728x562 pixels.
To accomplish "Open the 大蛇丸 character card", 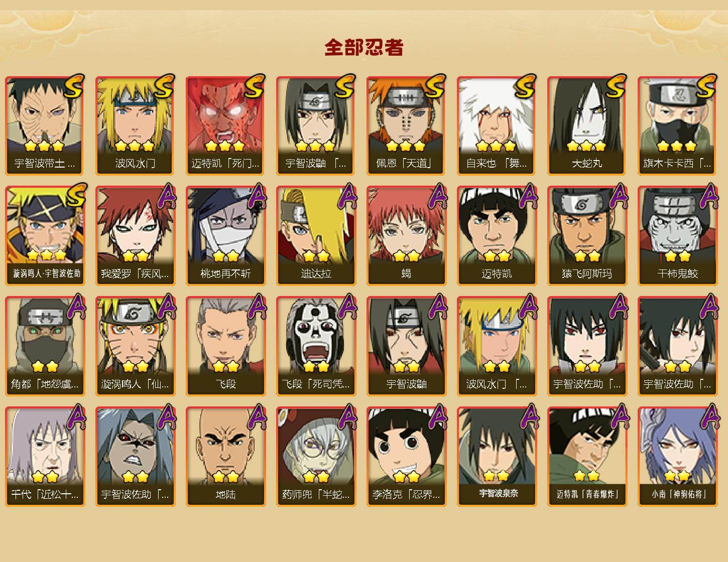I will click(587, 125).
